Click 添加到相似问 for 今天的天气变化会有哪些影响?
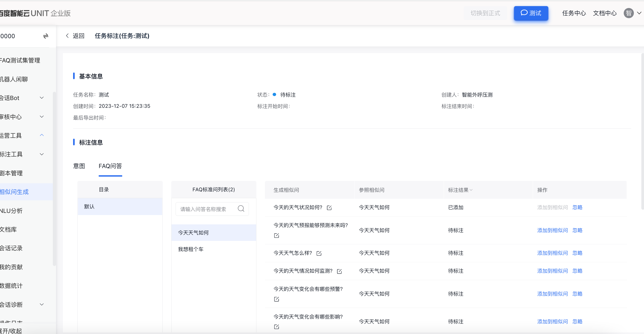The image size is (644, 334). pyautogui.click(x=552, y=321)
